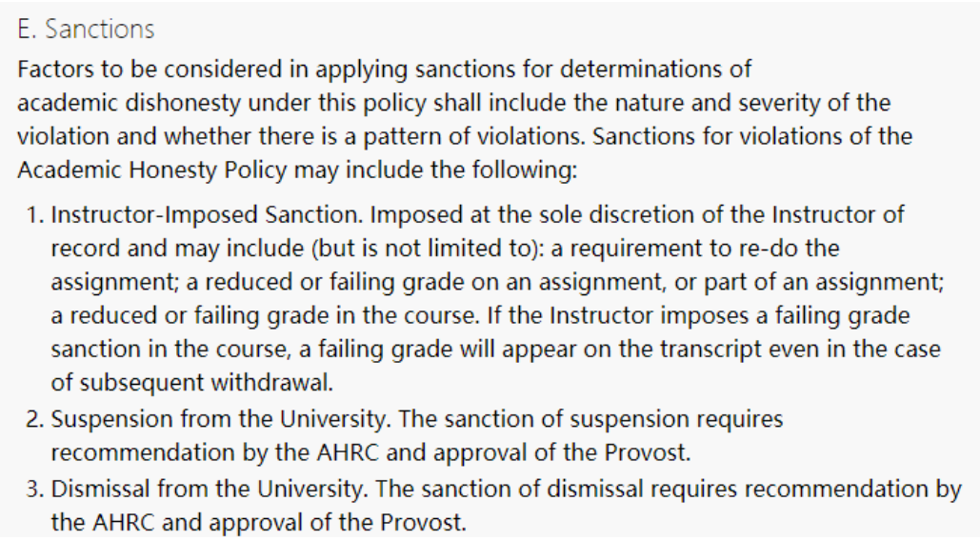Click list number "2." before Suspension
The width and height of the screenshot is (980, 541).
coord(35,417)
